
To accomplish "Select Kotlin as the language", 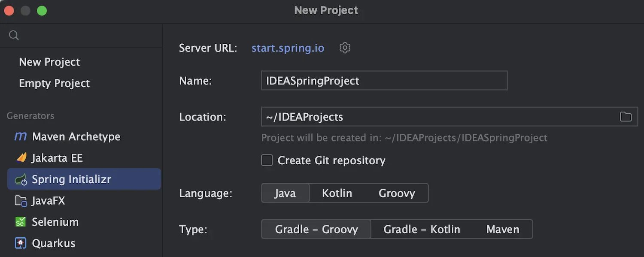I will pos(337,193).
